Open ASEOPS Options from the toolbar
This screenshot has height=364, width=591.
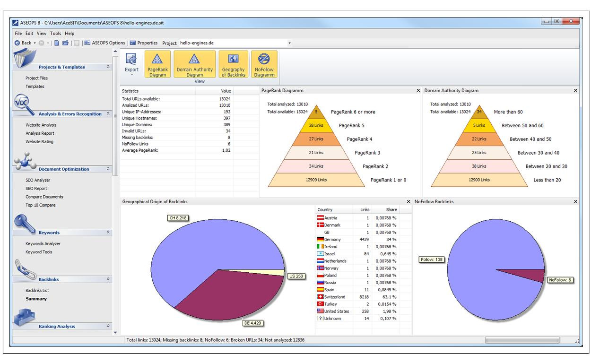point(104,43)
